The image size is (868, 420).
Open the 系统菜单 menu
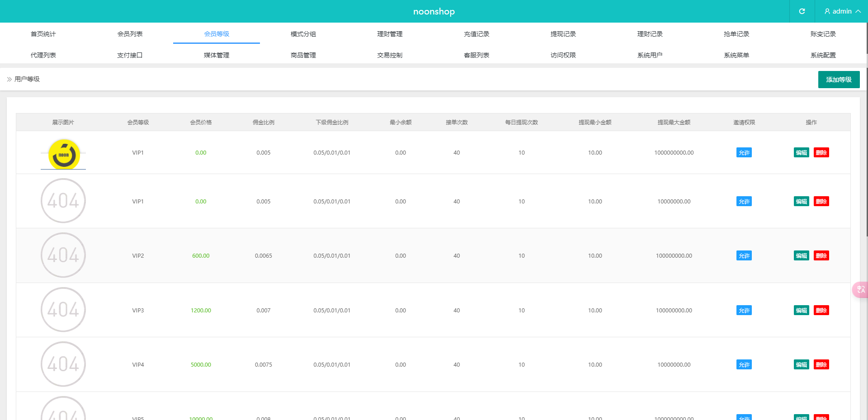pyautogui.click(x=736, y=55)
